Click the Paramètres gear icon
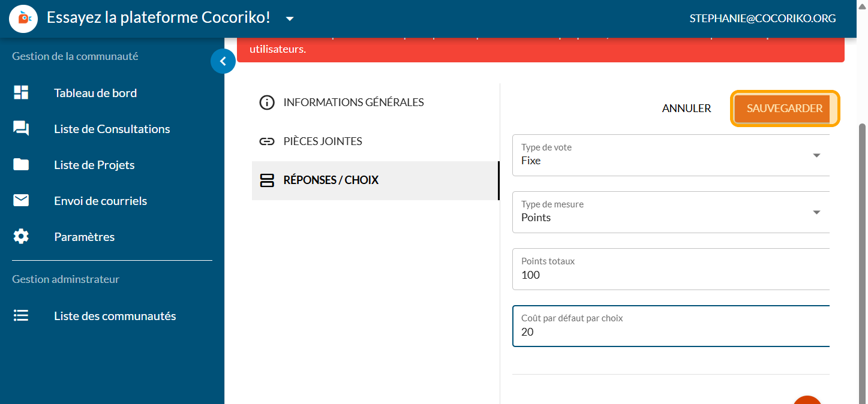Viewport: 868px width, 404px height. point(21,237)
